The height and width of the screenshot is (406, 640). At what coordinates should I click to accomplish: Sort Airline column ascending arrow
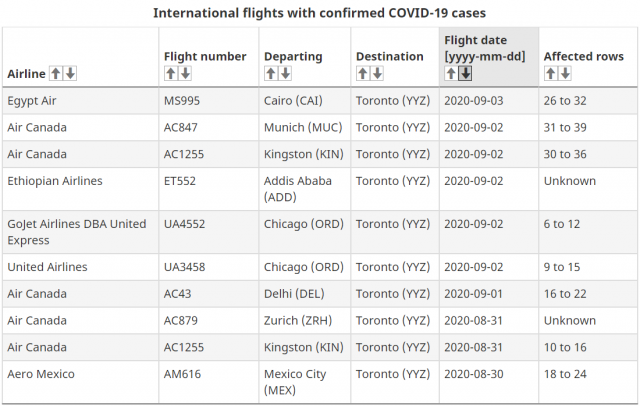[56, 73]
